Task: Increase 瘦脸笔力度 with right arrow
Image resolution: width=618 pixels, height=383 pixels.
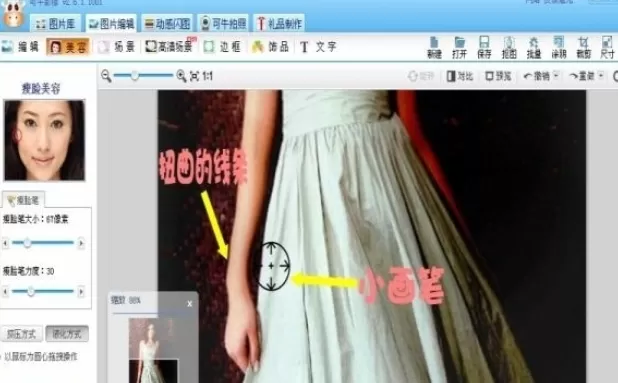Action: pos(81,292)
